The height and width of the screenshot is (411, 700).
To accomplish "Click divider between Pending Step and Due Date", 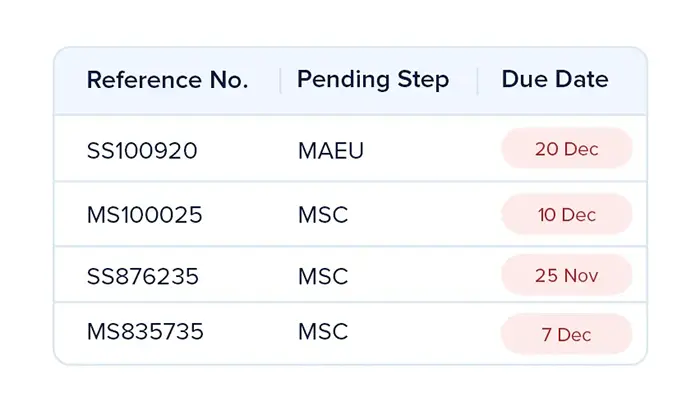I will pos(478,81).
